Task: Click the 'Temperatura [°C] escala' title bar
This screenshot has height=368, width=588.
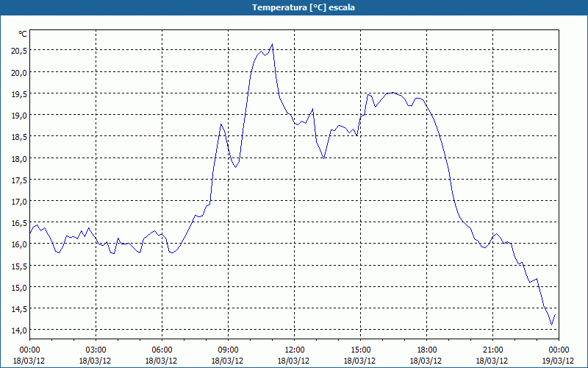Action: [294, 7]
